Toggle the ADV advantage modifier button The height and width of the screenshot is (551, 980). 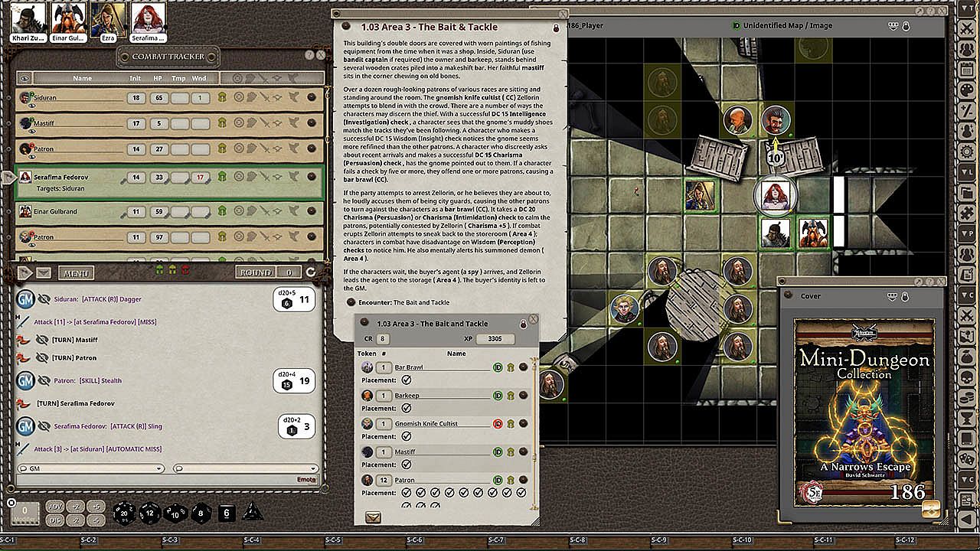pyautogui.click(x=55, y=507)
